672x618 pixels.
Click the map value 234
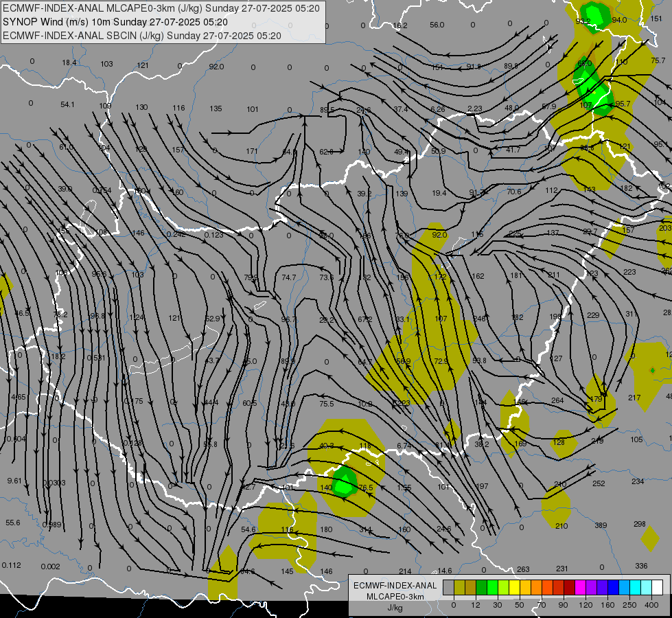coord(638,481)
